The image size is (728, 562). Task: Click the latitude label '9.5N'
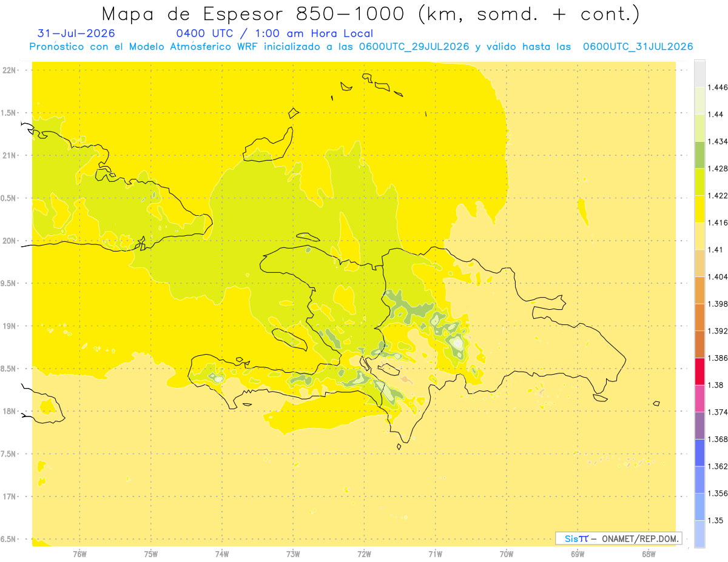coord(9,283)
